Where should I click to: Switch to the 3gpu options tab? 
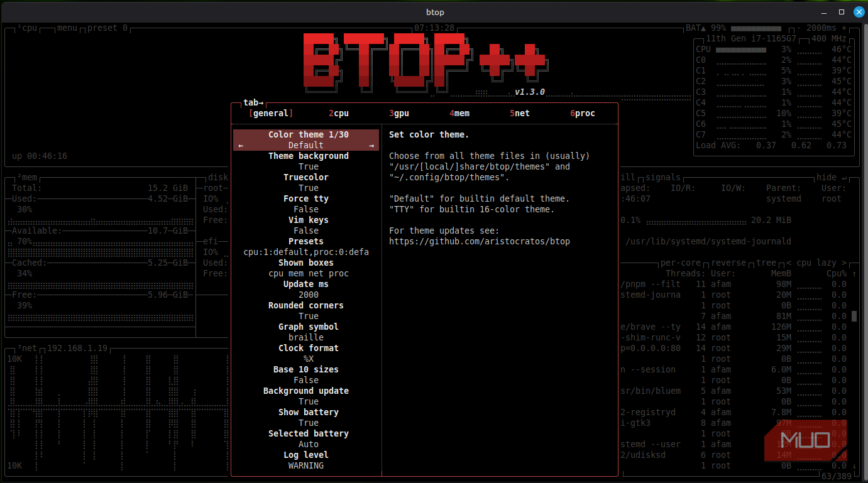click(399, 114)
